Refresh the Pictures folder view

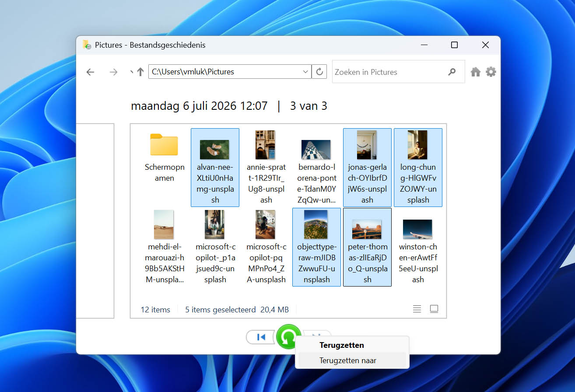(x=319, y=72)
